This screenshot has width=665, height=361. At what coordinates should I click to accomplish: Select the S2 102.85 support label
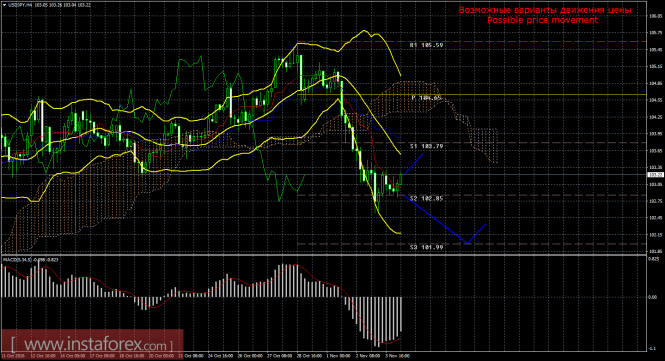(x=426, y=199)
